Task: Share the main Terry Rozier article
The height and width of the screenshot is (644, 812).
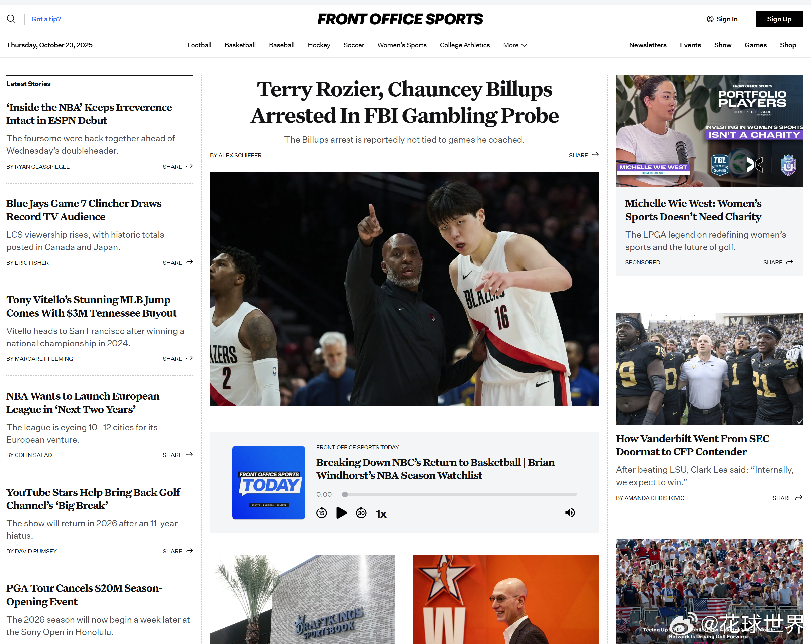Action: pyautogui.click(x=583, y=155)
